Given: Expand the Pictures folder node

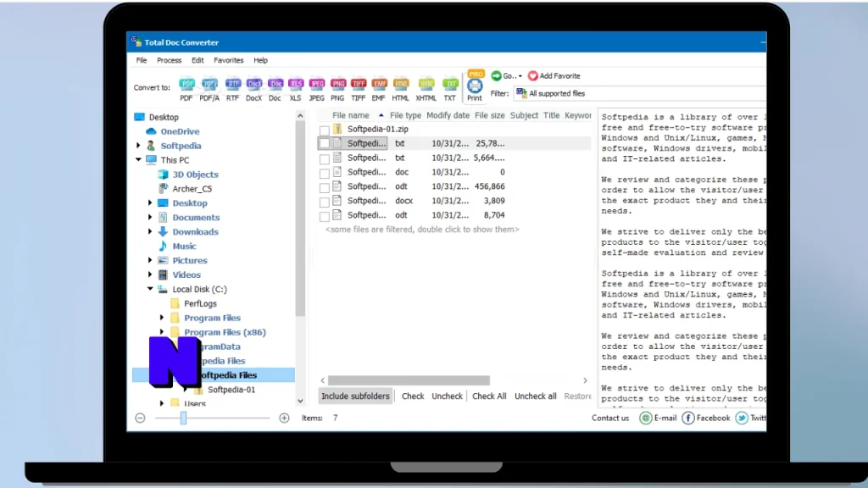Looking at the screenshot, I should coord(150,260).
